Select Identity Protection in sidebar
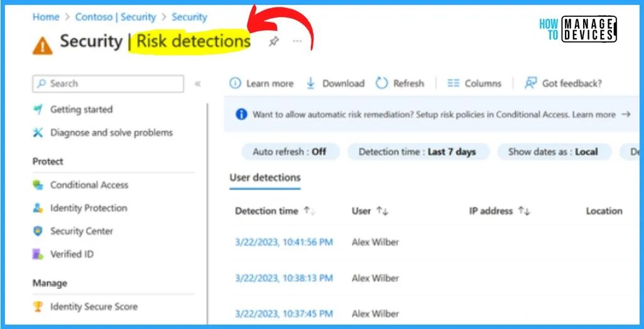This screenshot has width=644, height=329. pos(89,208)
